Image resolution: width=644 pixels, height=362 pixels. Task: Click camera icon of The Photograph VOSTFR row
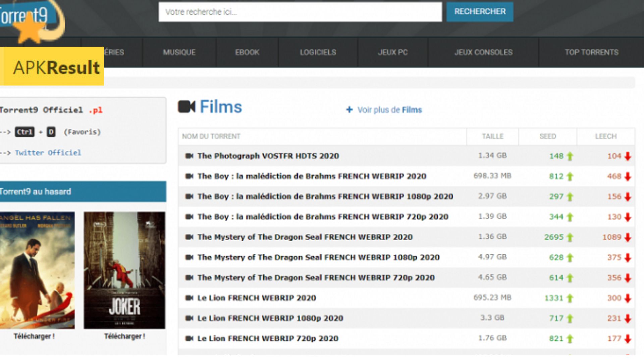coord(189,156)
